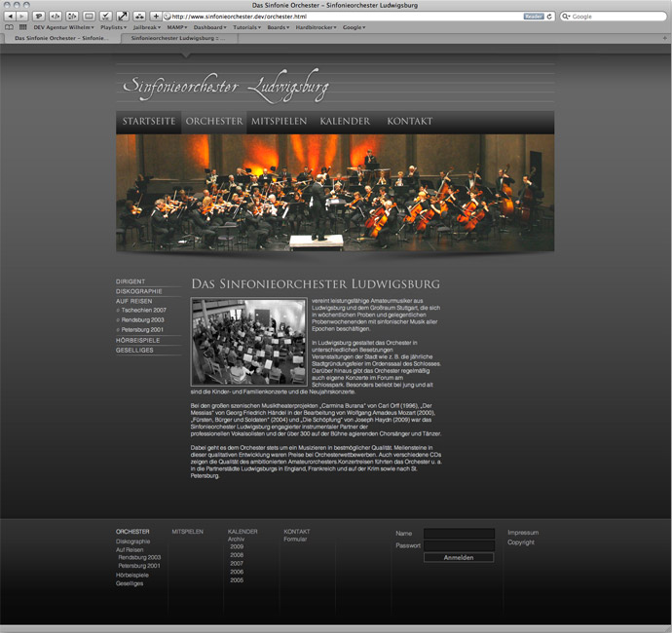Open the MAMP bookmarks dropdown
Image resolution: width=672 pixels, height=633 pixels.
click(x=177, y=27)
